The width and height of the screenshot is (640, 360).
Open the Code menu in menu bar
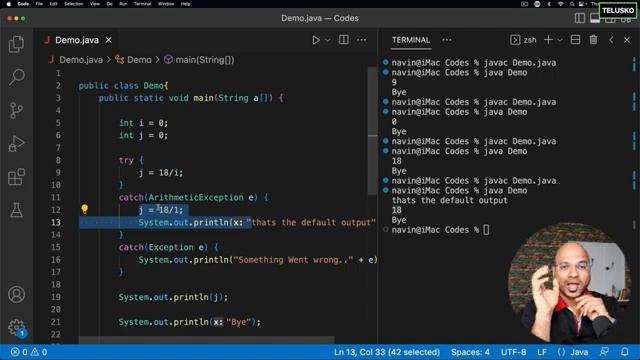click(x=23, y=4)
